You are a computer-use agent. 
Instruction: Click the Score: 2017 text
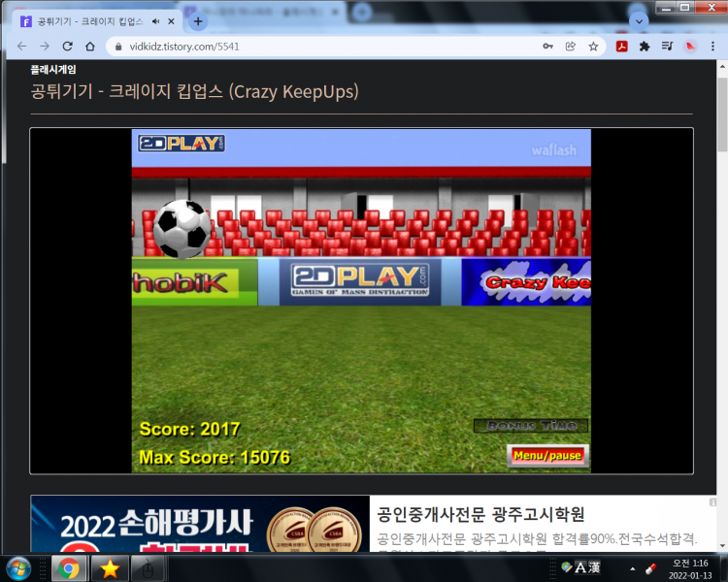(x=189, y=429)
